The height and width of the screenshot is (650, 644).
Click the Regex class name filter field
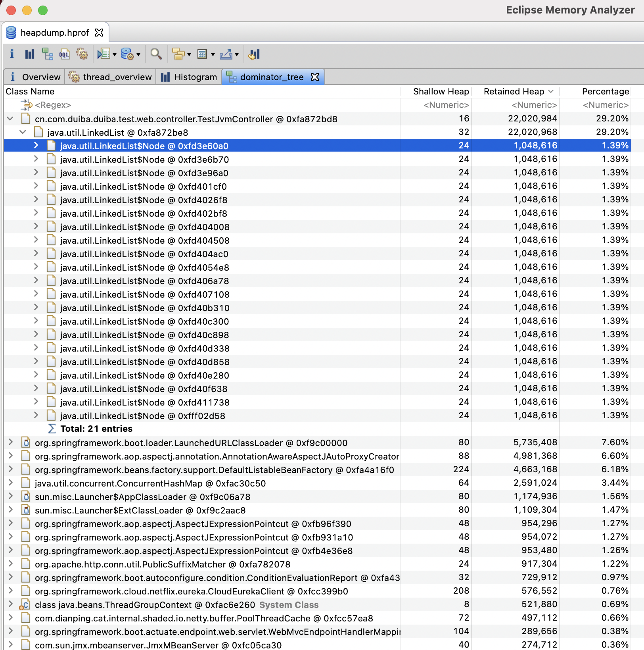coord(201,105)
